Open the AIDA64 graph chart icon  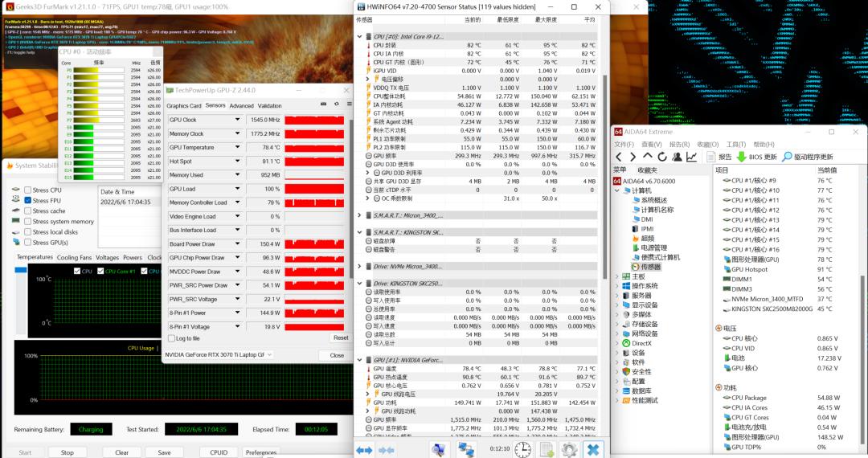tap(691, 157)
